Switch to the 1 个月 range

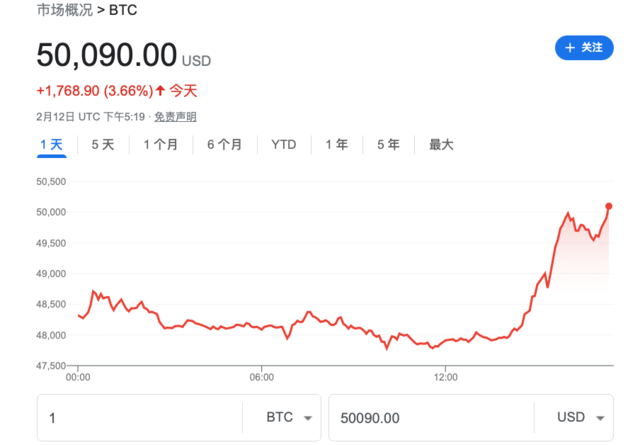[161, 145]
